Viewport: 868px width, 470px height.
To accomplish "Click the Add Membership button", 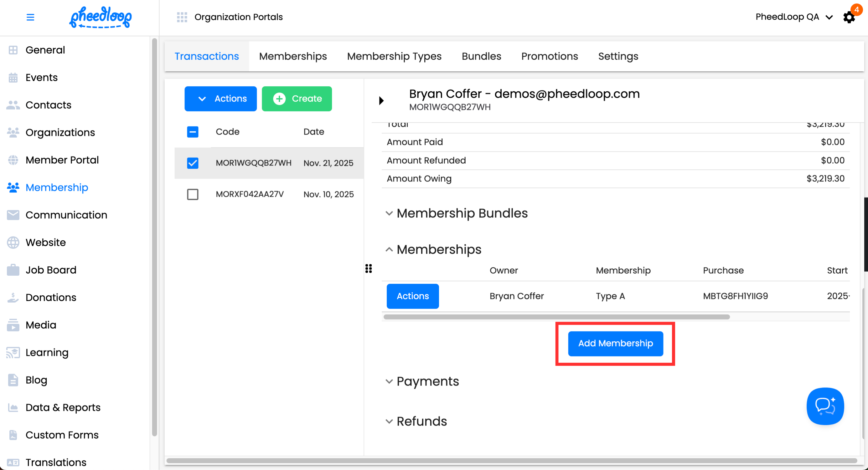I will (x=615, y=343).
